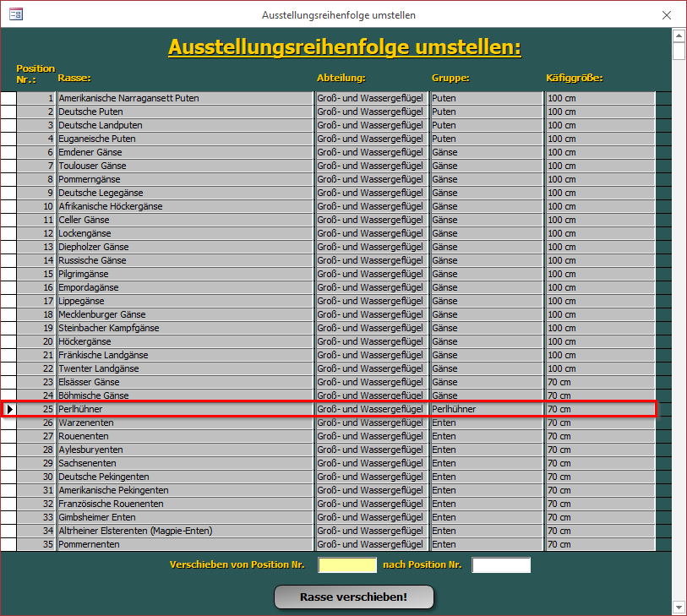Image resolution: width=687 pixels, height=616 pixels.
Task: Select the 'Pommernenten' breed cell
Action: tap(184, 544)
